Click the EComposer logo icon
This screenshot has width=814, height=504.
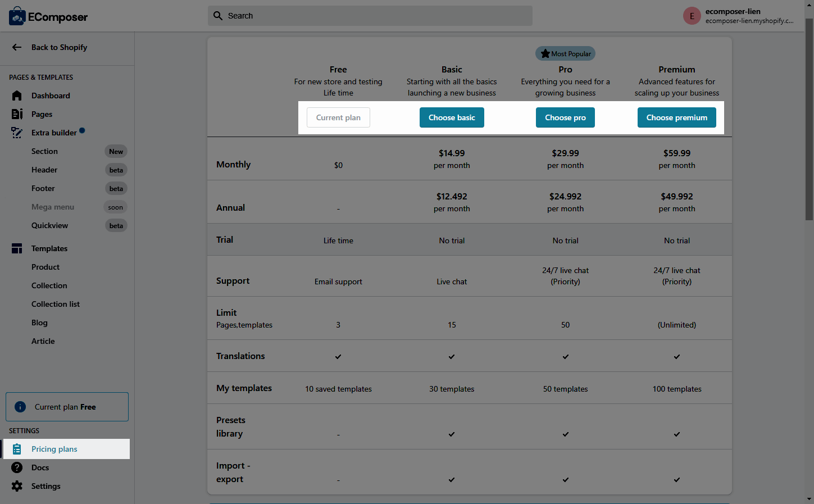[17, 16]
